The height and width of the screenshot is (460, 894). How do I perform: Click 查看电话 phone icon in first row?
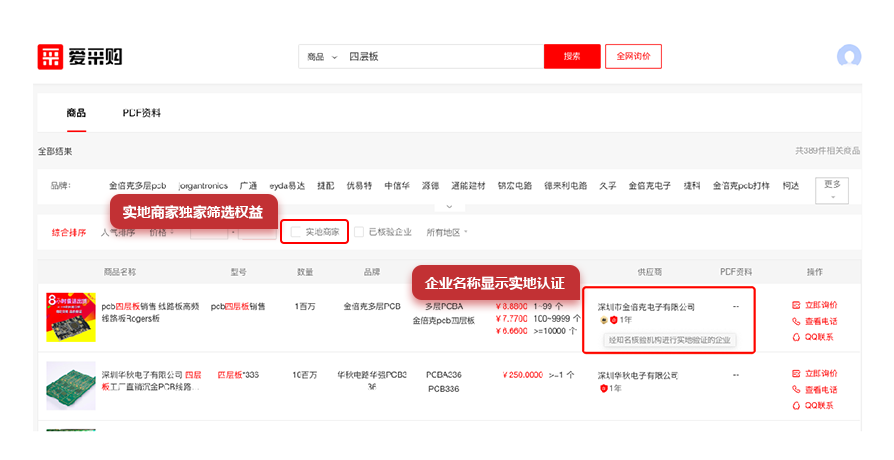(796, 322)
